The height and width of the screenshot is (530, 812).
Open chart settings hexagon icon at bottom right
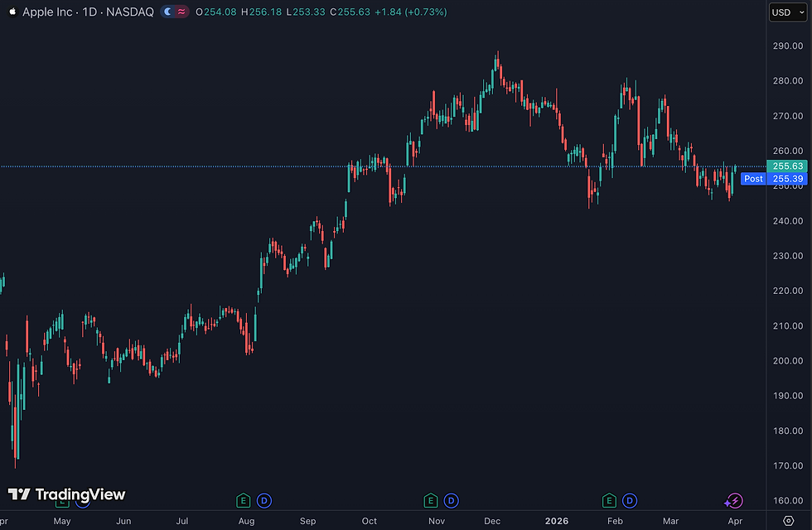(x=789, y=521)
